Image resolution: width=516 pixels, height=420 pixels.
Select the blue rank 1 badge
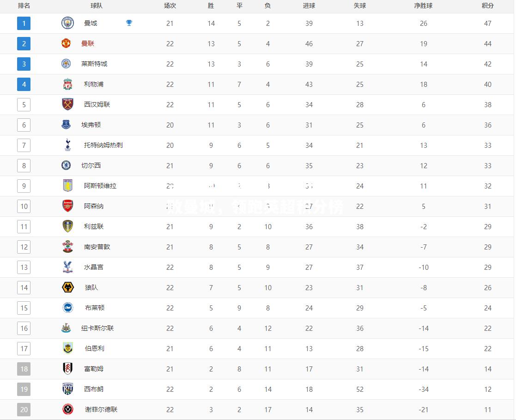(24, 24)
